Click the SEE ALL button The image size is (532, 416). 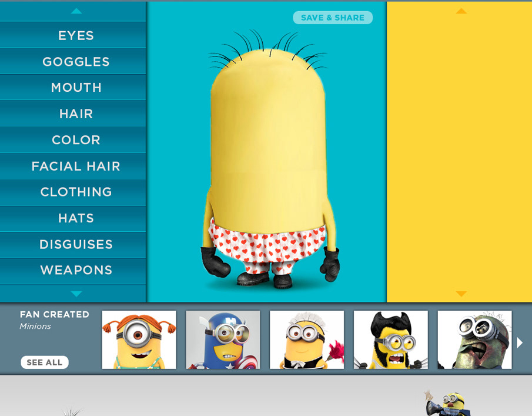45,362
